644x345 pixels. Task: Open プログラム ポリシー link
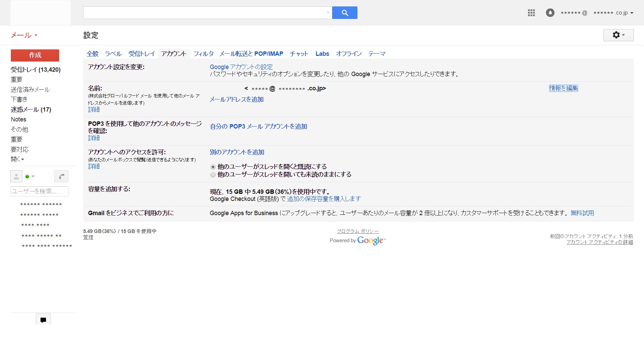(358, 231)
